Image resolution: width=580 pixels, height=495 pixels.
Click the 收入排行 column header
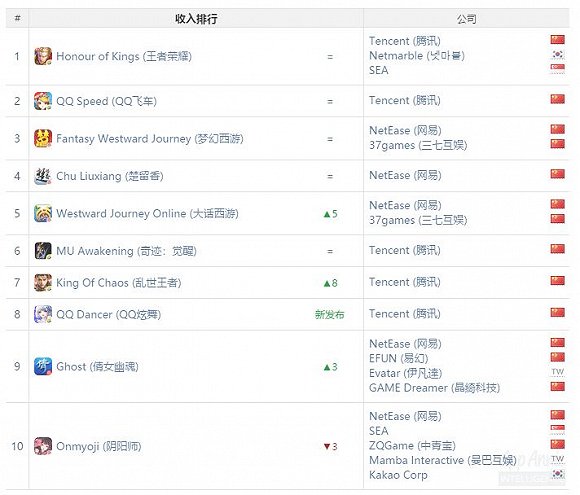(x=196, y=18)
